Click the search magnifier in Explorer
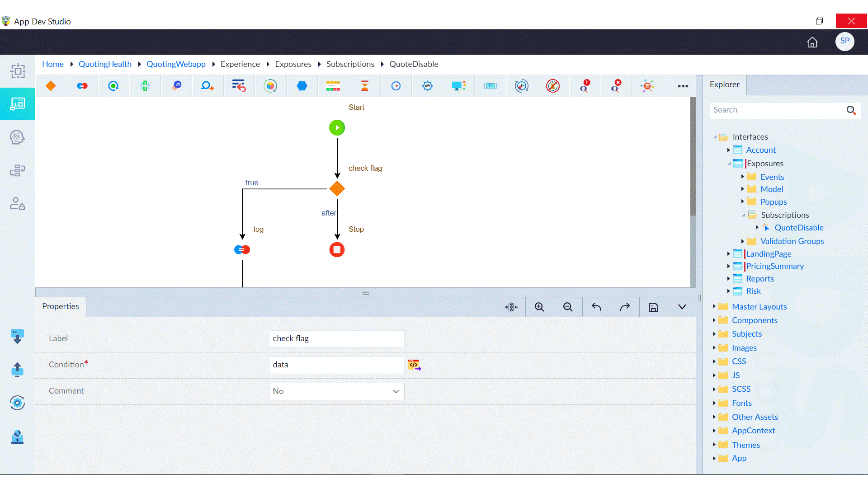 coord(851,110)
